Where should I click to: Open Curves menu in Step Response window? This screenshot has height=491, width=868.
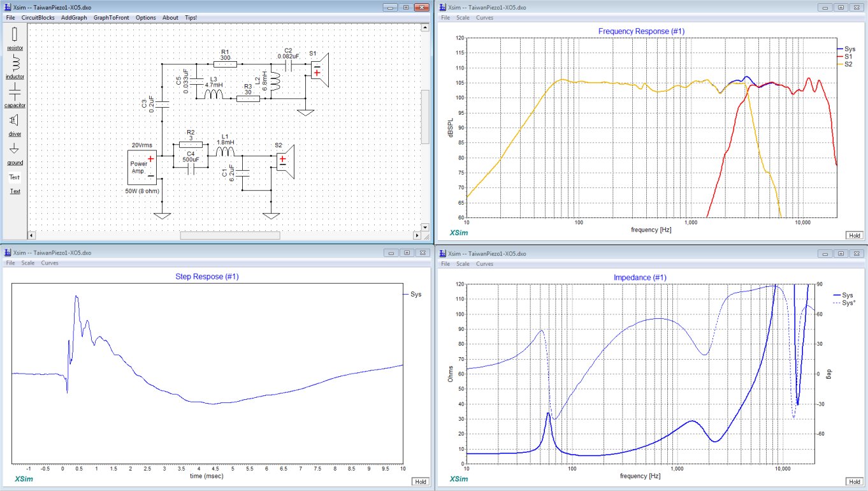pyautogui.click(x=50, y=263)
